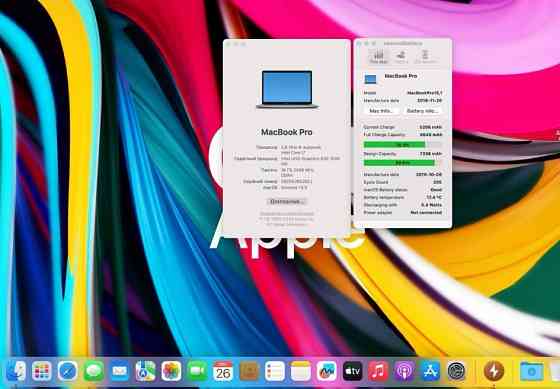Screen dimensions: 560x389
Task: Launch Safari from the Dock
Action: (68, 371)
